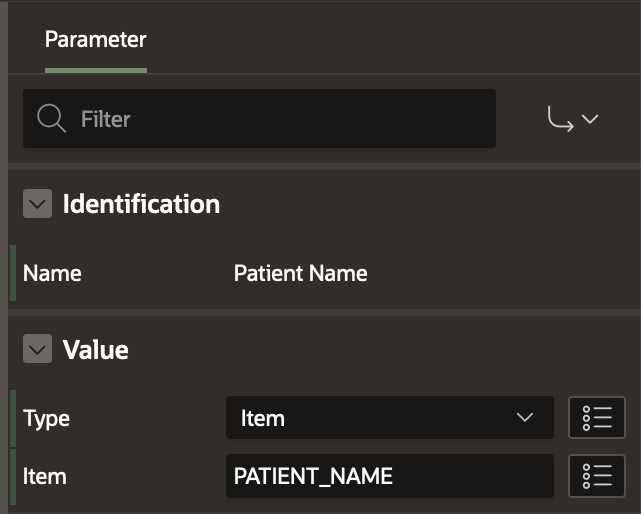641x514 pixels.
Task: Click the magnifier icon in Filter box
Action: tap(51, 119)
